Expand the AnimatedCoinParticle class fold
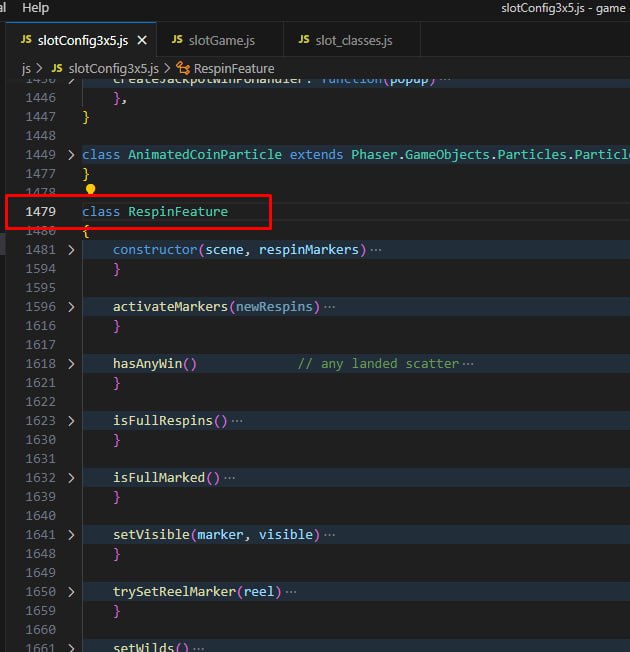Image resolution: width=630 pixels, height=652 pixels. click(x=72, y=155)
